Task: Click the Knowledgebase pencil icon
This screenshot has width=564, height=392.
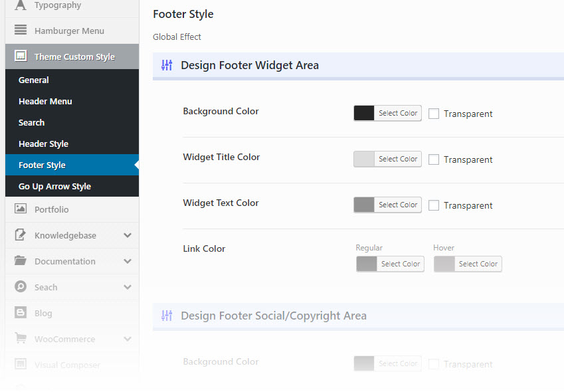Action: 21,235
